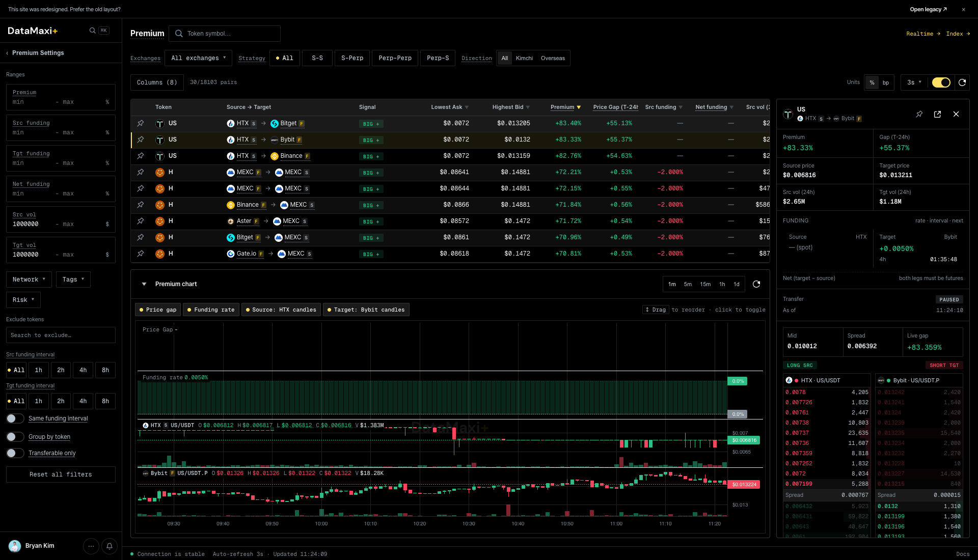Click the pin icon in detail panel

click(919, 114)
